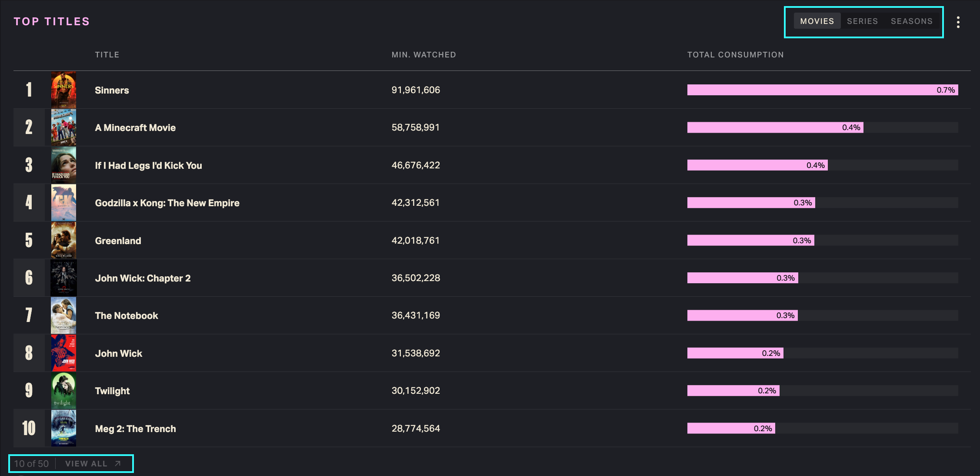Click the View All link
This screenshot has width=980, height=476.
pyautogui.click(x=86, y=464)
